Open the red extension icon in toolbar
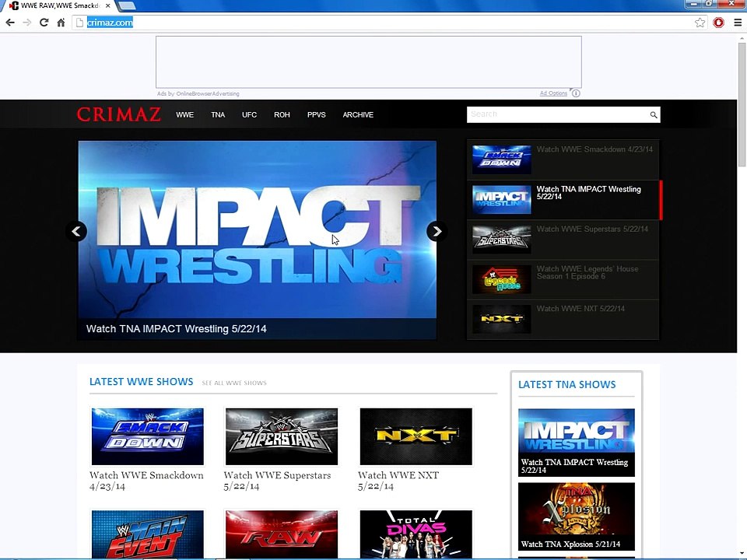747x560 pixels. pos(718,23)
